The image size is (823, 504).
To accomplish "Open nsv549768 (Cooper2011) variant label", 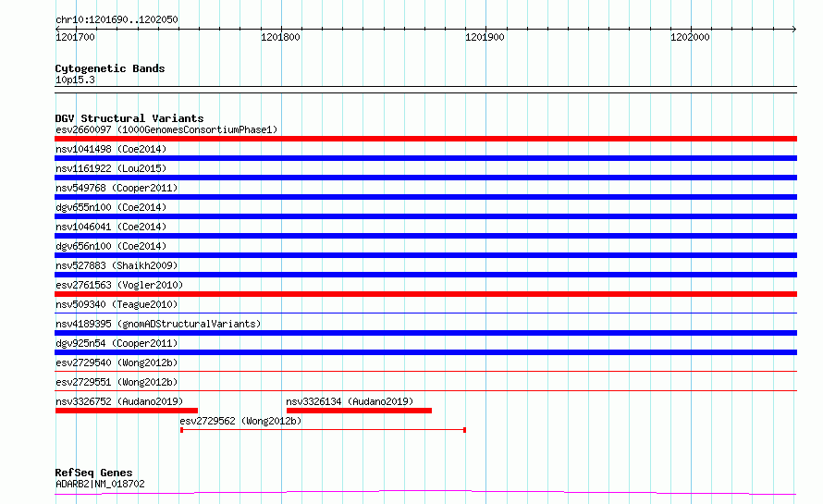I will (x=117, y=188).
